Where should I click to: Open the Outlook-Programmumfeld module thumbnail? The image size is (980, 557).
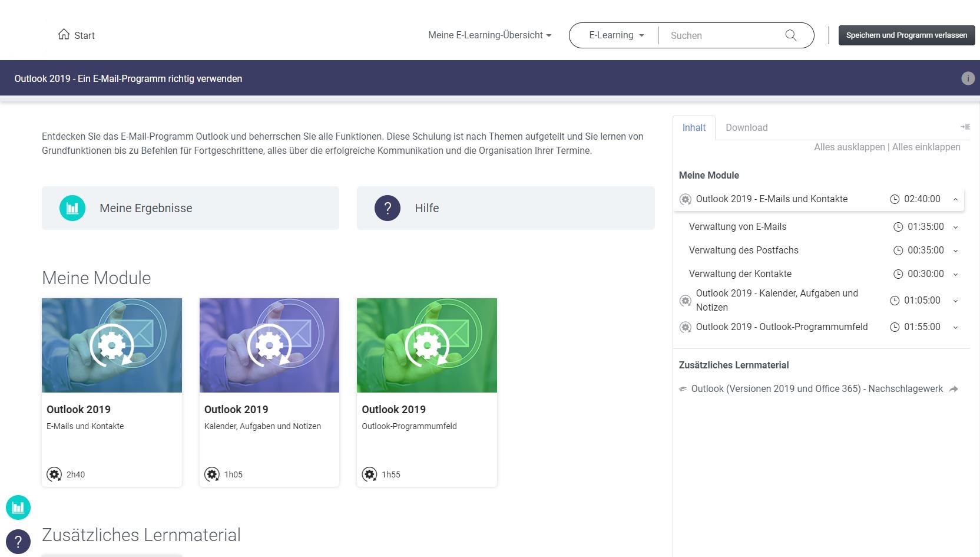[427, 345]
